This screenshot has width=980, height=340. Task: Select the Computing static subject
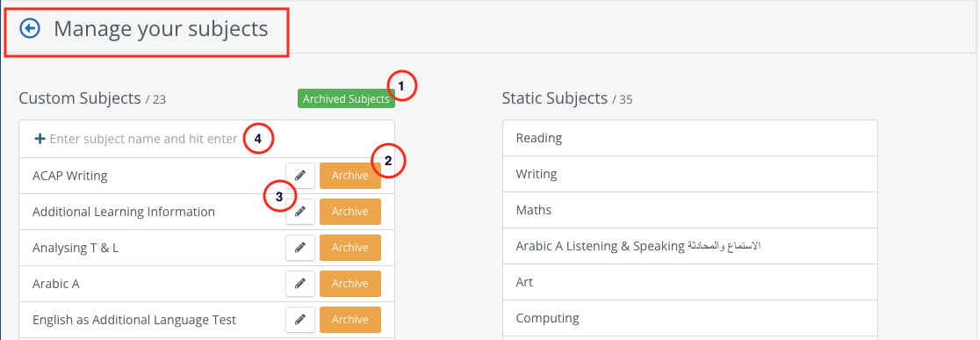[x=690, y=318]
